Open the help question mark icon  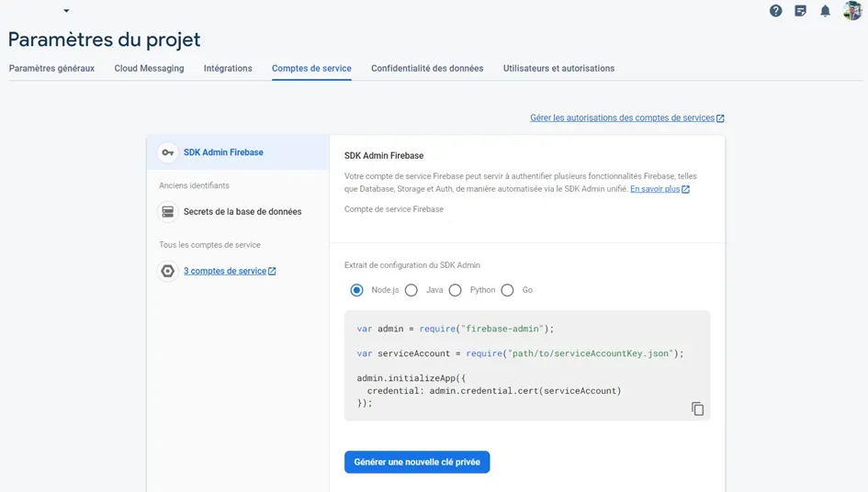[x=775, y=10]
